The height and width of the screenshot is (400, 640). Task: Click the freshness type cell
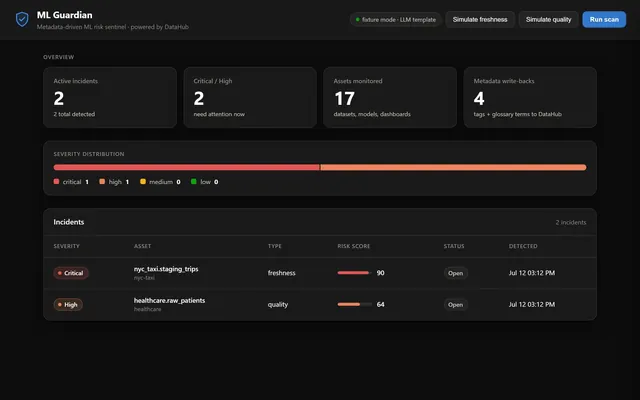click(x=282, y=273)
